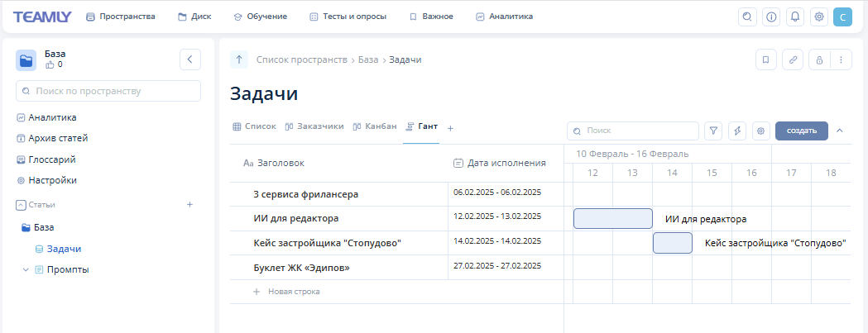Open the Аналитика top menu item
Screen dimensions: 868x333
click(504, 17)
